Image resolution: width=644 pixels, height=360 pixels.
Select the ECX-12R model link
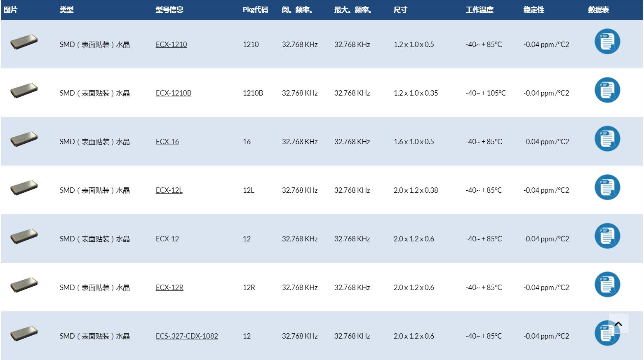click(x=169, y=288)
